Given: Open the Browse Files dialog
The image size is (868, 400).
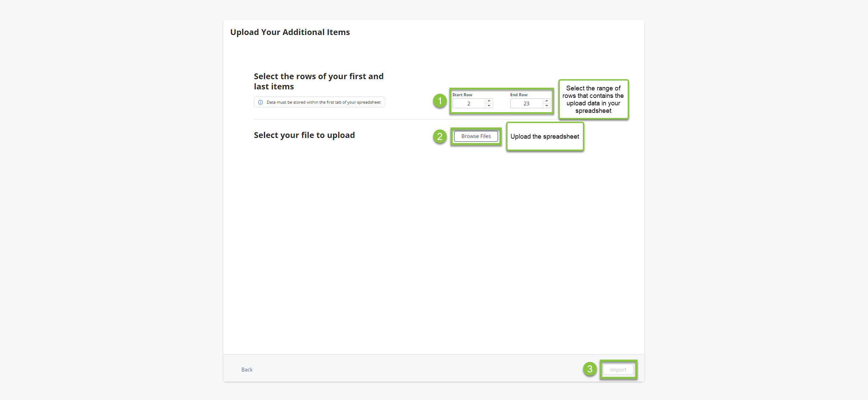Looking at the screenshot, I should 476,136.
